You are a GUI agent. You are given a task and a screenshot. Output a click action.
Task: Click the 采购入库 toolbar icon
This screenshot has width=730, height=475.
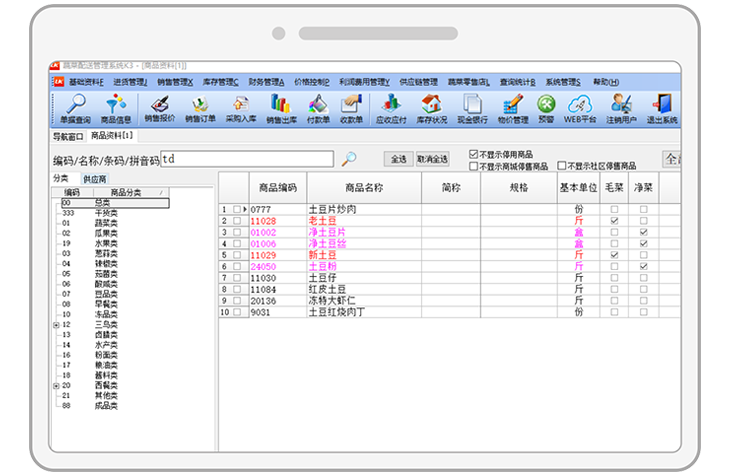[x=241, y=108]
